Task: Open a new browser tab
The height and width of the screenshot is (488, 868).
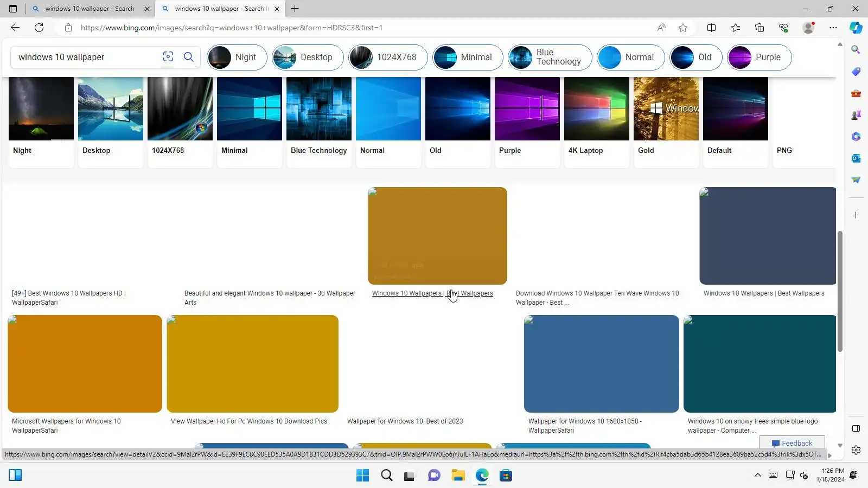Action: click(x=295, y=9)
